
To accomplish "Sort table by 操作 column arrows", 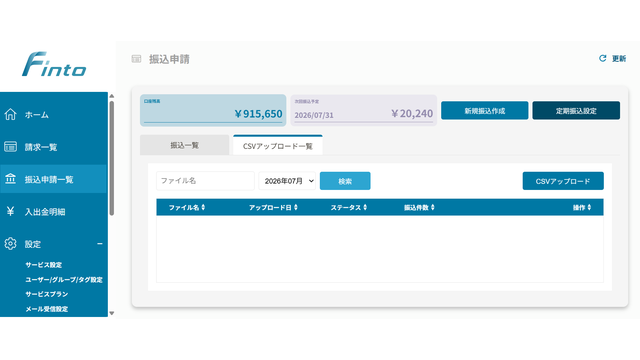I will [x=589, y=207].
